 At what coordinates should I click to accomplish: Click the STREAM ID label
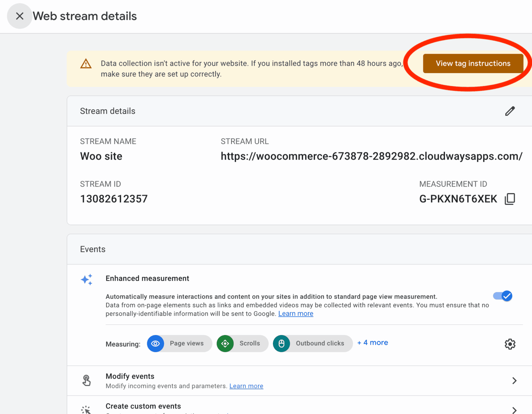coord(100,184)
